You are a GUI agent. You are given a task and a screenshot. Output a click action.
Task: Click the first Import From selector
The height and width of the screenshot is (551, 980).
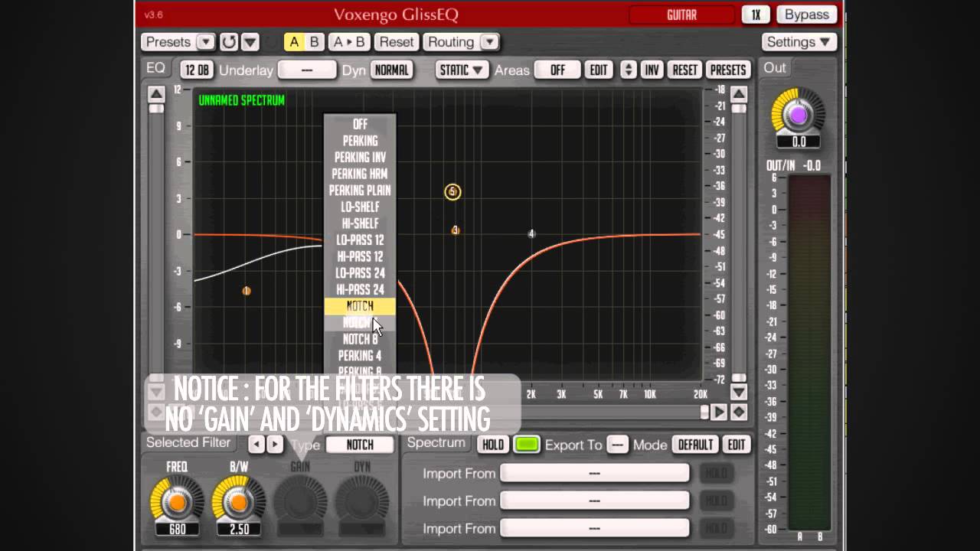point(595,474)
